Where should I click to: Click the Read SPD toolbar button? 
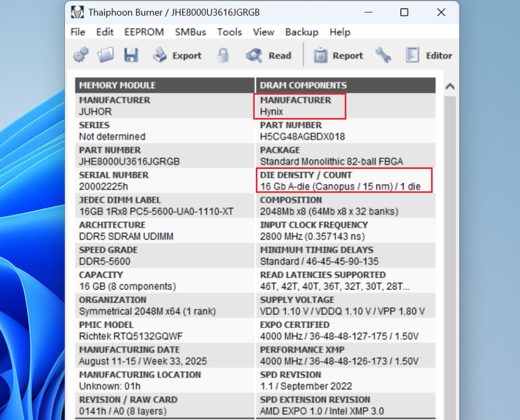[x=268, y=55]
